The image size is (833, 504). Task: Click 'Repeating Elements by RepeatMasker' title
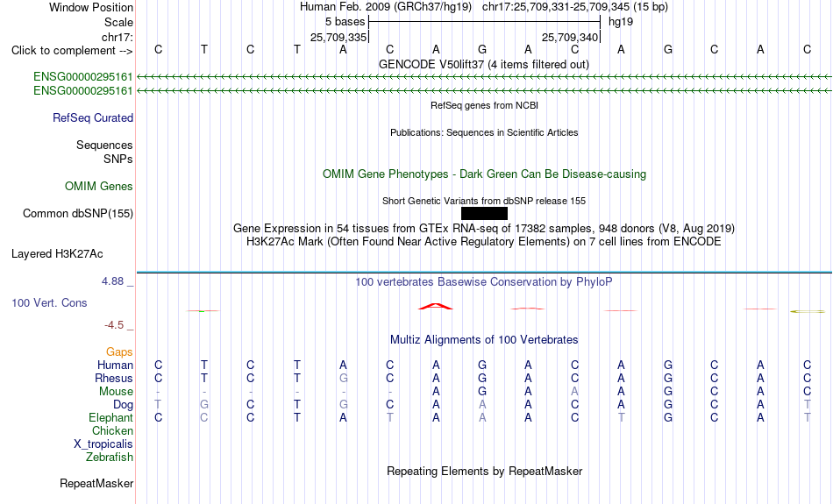485,471
